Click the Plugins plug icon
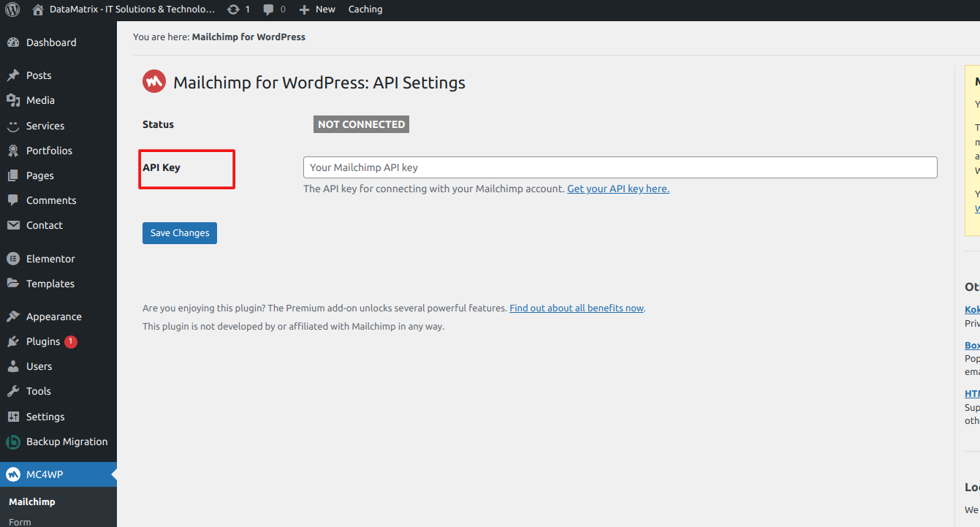The width and height of the screenshot is (980, 527). click(x=13, y=341)
